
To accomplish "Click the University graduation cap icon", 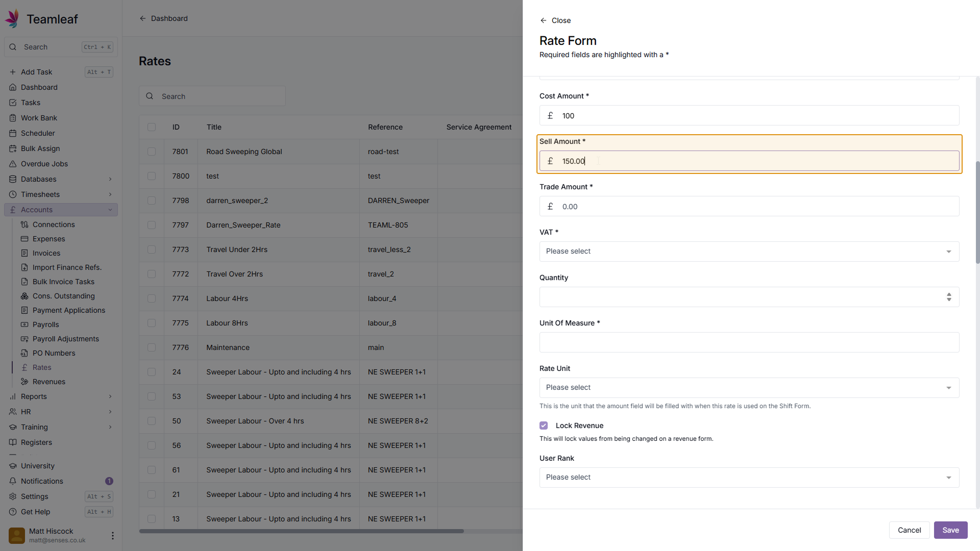I will (x=13, y=466).
